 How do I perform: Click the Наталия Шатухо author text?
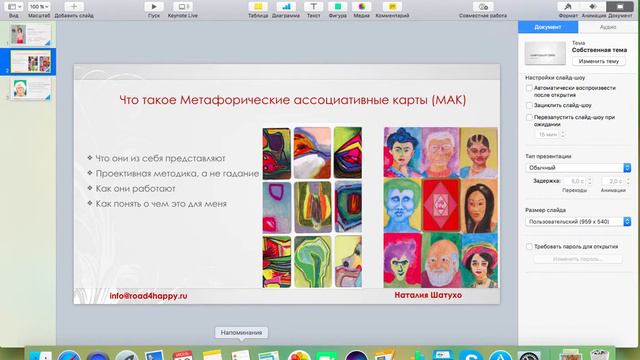[428, 295]
